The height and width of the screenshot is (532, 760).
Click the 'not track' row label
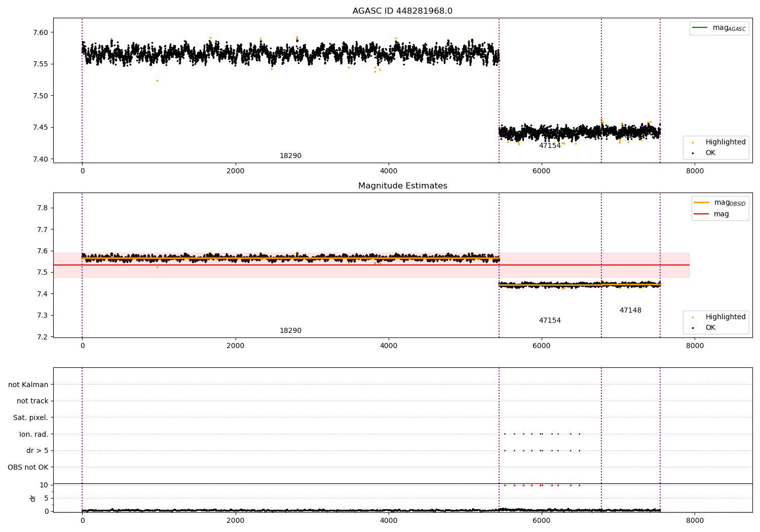(32, 401)
